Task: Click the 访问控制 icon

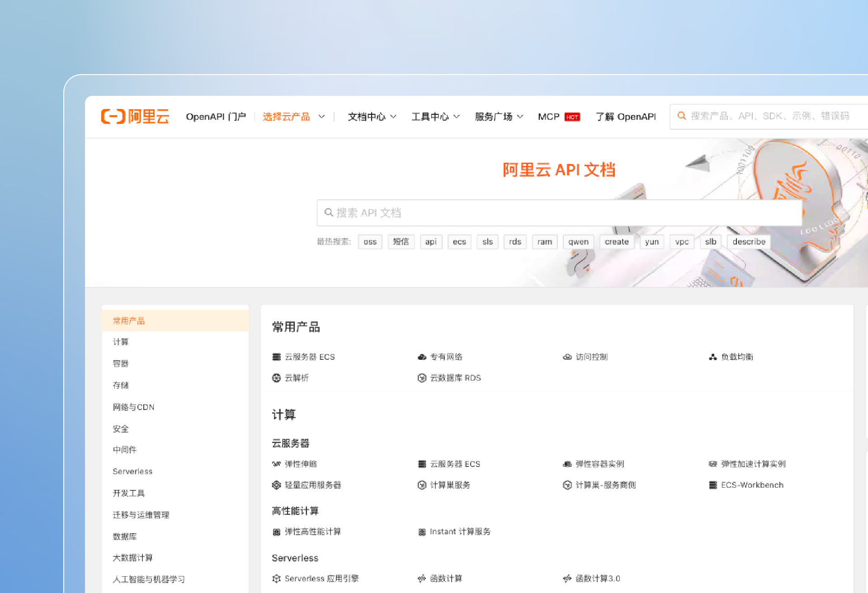Action: (x=567, y=357)
